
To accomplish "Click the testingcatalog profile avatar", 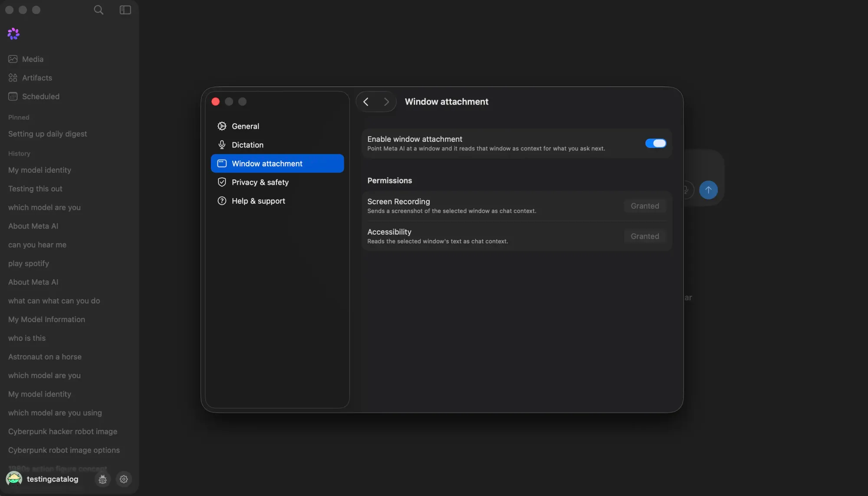I will click(14, 479).
